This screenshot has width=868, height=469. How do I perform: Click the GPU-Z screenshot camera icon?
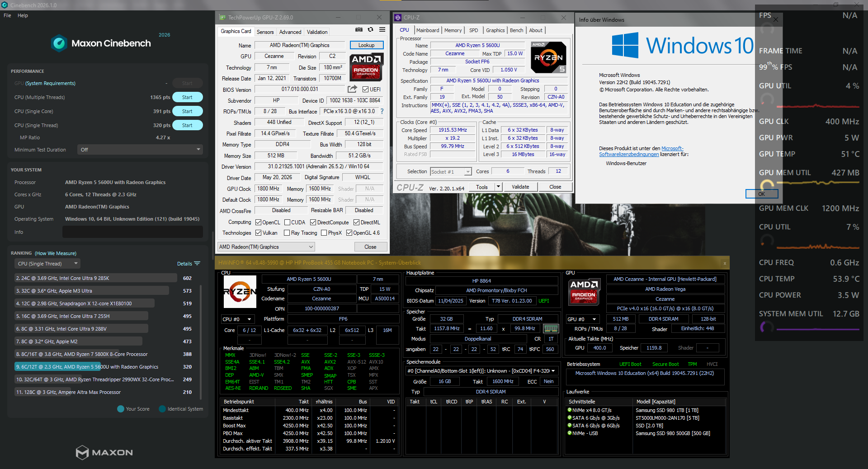[359, 30]
